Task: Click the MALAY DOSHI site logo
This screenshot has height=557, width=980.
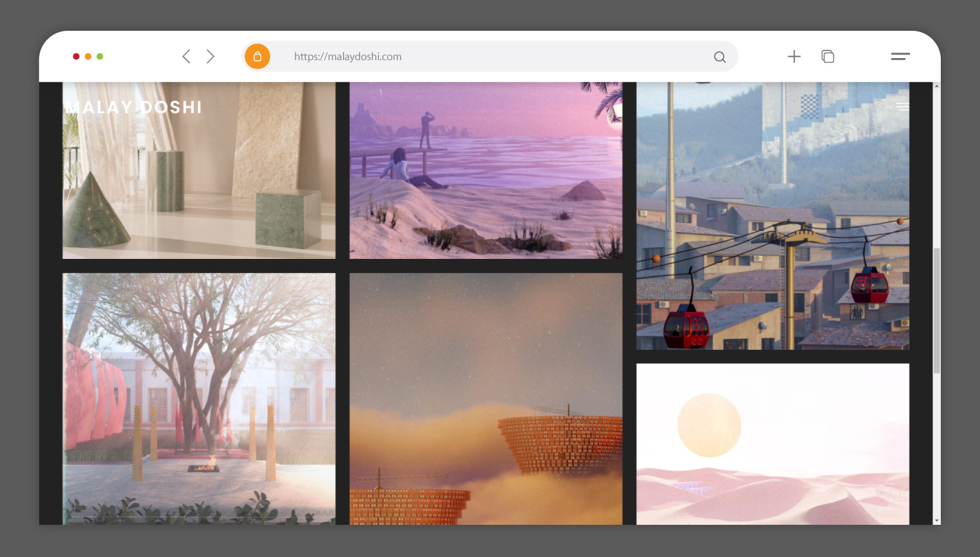Action: click(x=133, y=107)
